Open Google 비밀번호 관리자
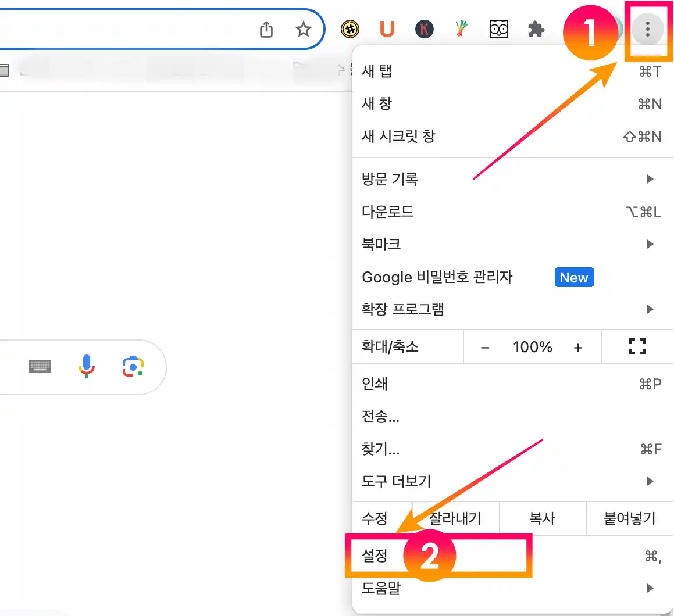 click(x=437, y=277)
